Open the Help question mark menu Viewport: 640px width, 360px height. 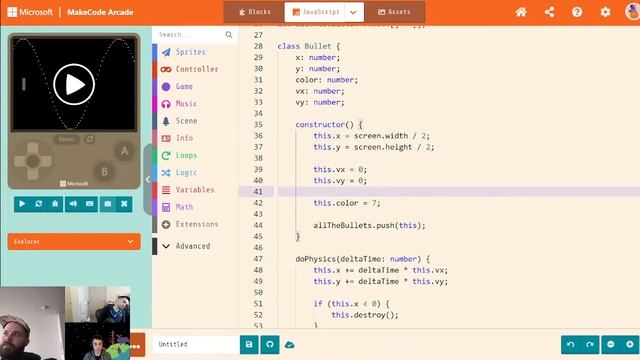pyautogui.click(x=577, y=12)
